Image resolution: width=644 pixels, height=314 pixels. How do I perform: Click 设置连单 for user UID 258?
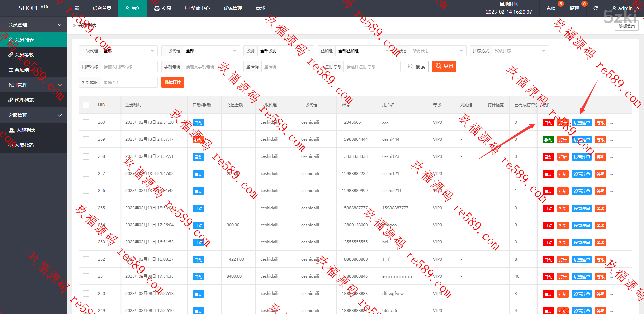582,157
